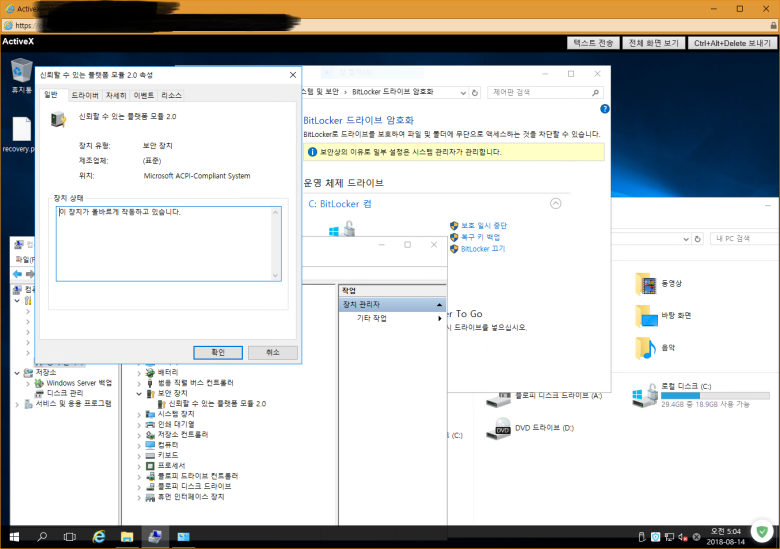Click 기타 작업 in actions pane

click(372, 318)
